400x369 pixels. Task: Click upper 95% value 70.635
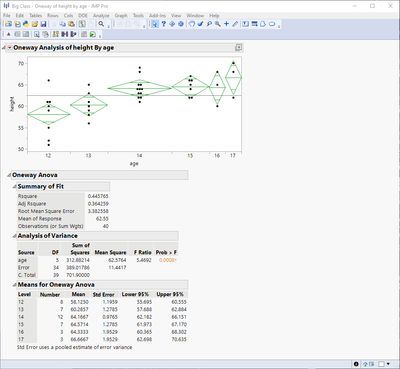pos(179,339)
